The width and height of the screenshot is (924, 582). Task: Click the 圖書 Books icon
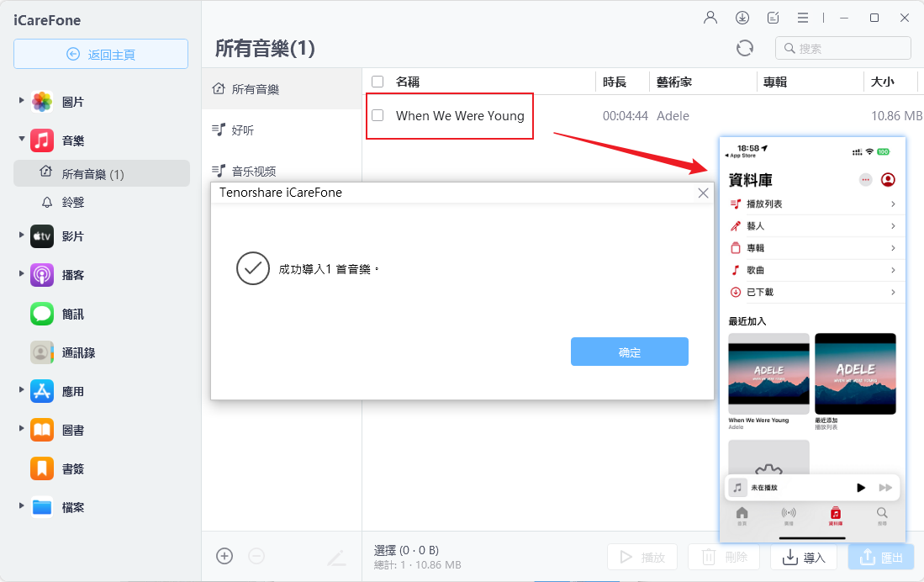tap(42, 431)
